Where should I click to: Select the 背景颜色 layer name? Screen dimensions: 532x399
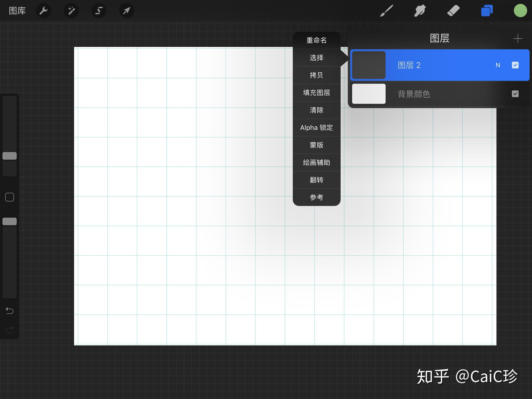tap(414, 94)
